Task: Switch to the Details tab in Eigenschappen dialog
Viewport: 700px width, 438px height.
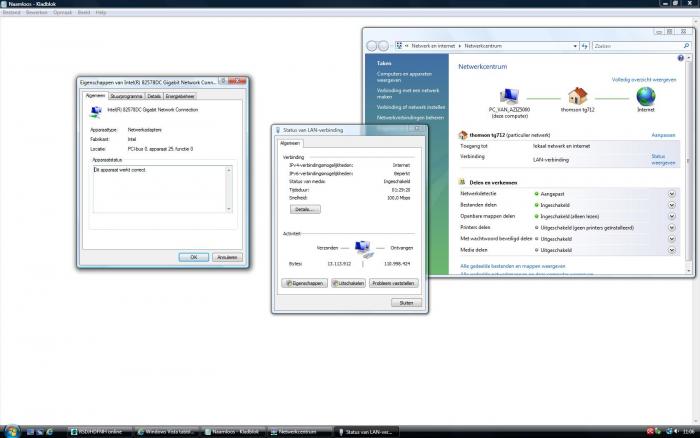Action: pos(154,96)
